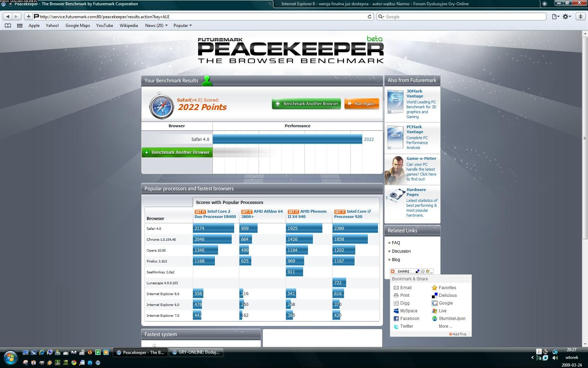Share to Twitter
This screenshot has height=368, width=588.
pos(403,326)
